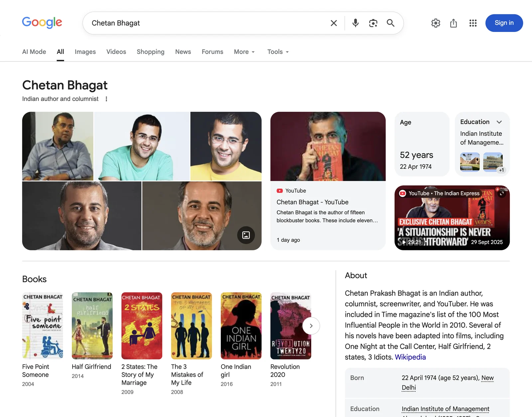The height and width of the screenshot is (417, 532).
Task: Click the 2 States: The Story of My Marriage title
Action: coord(139,375)
